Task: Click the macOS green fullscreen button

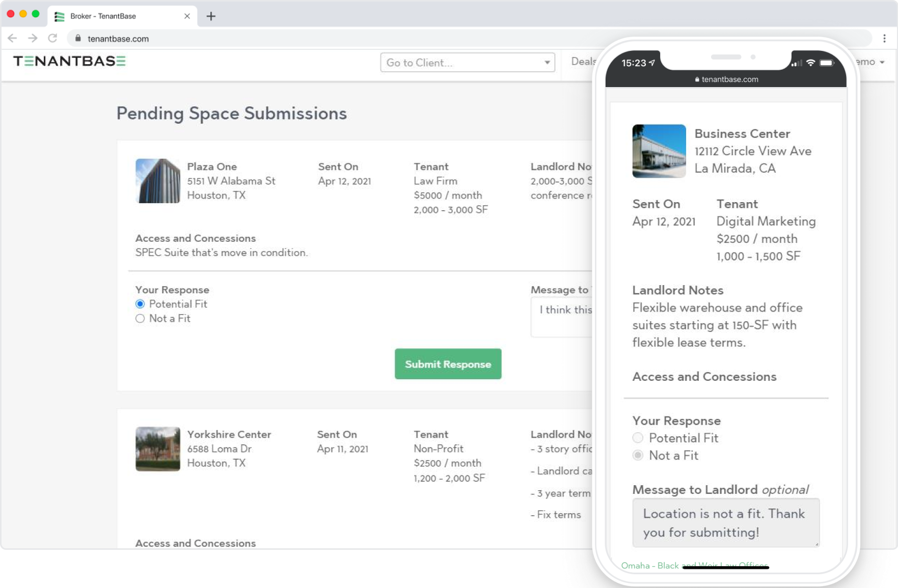Action: pyautogui.click(x=36, y=14)
